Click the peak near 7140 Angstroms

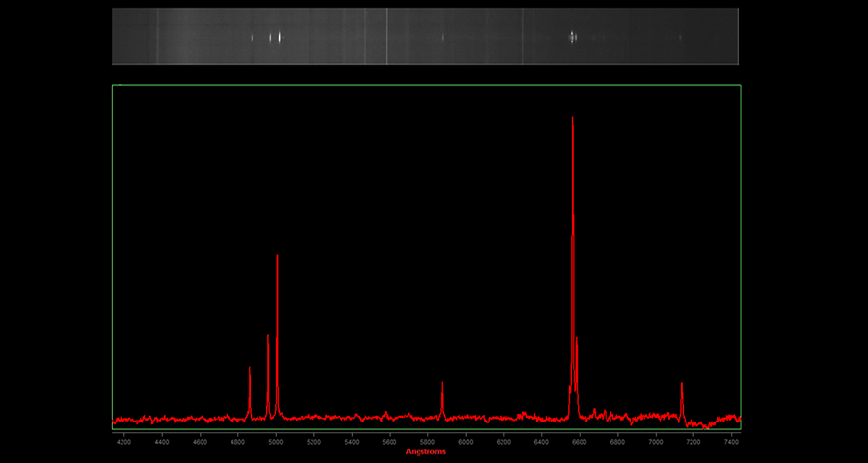tap(682, 386)
